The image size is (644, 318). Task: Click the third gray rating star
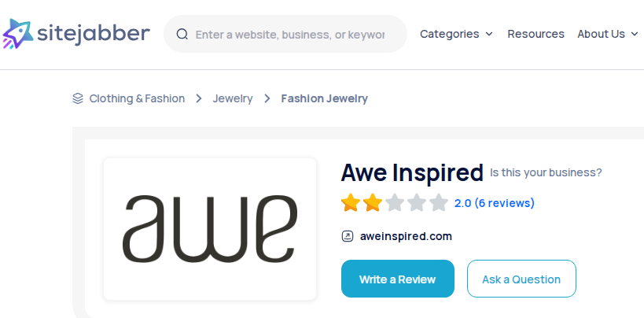coord(395,203)
